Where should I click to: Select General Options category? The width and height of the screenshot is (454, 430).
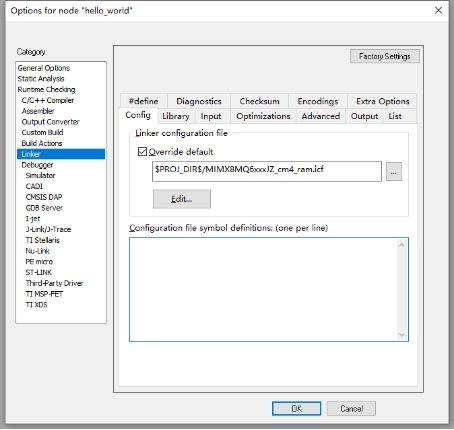[44, 68]
